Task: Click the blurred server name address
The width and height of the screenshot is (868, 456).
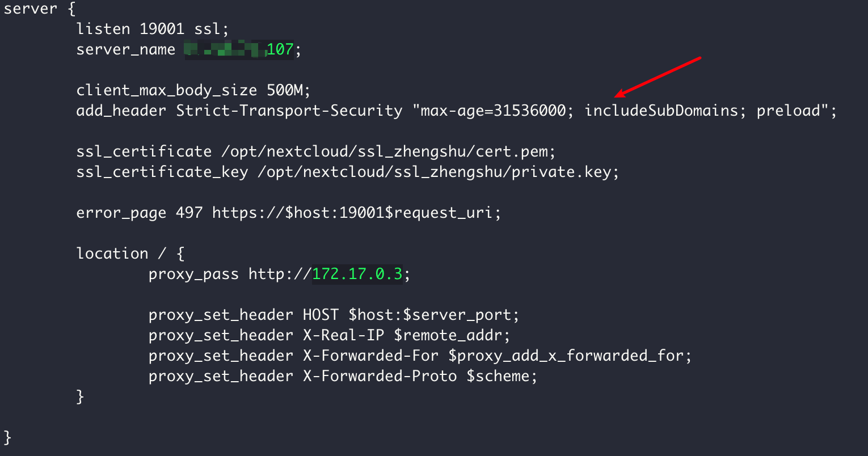Action: (225, 50)
